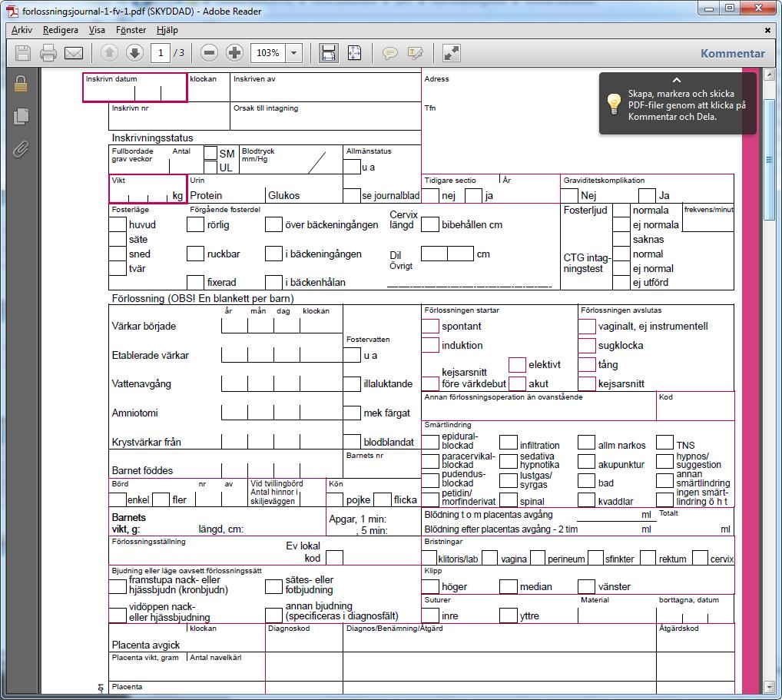This screenshot has height=700, width=782.
Task: Select the fit width scrolling icon
Action: (329, 53)
